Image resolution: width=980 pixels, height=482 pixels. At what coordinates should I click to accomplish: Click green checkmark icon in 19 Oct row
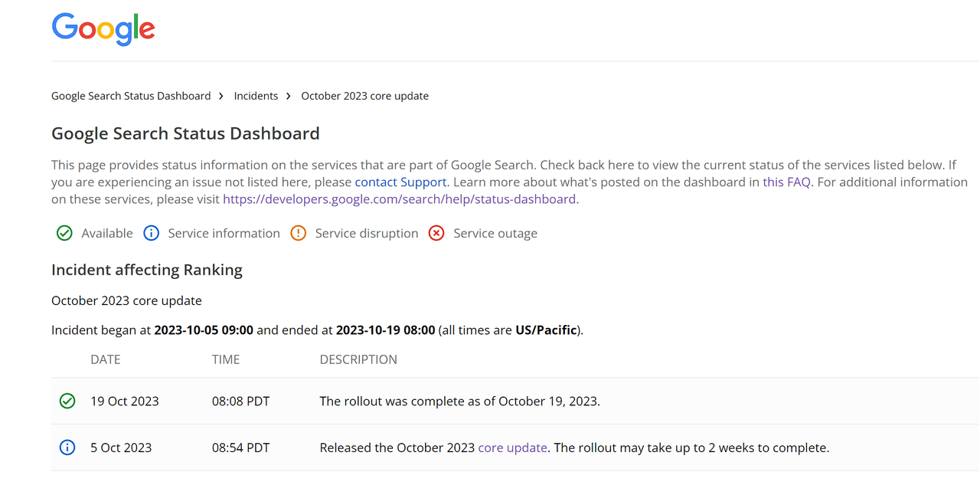tap(67, 401)
